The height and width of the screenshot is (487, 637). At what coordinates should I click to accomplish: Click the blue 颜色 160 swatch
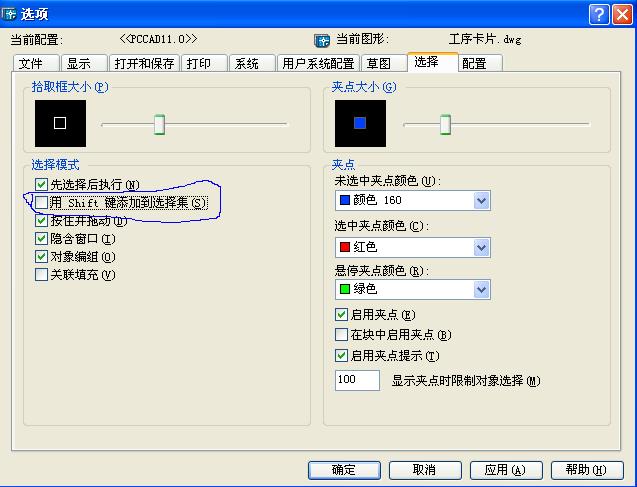pos(345,200)
